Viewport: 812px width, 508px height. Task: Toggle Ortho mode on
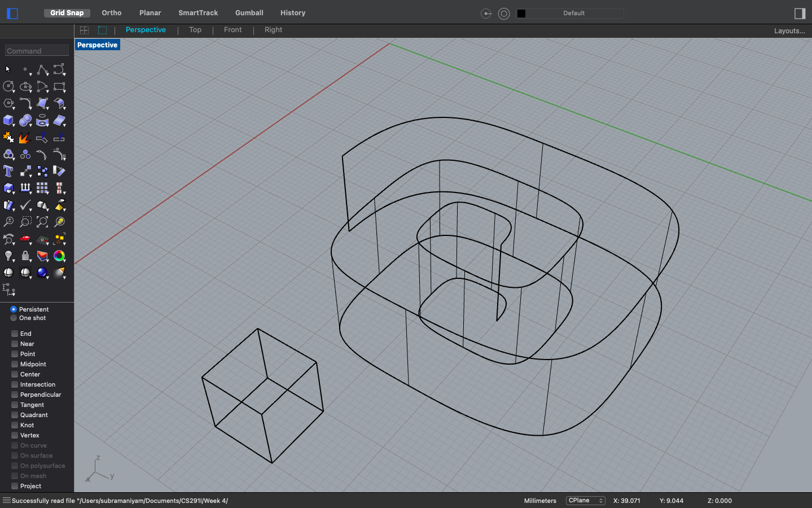point(111,12)
